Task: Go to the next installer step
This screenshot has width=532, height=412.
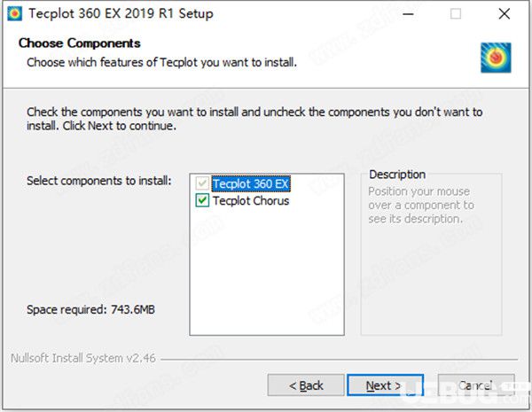Action: tap(385, 385)
